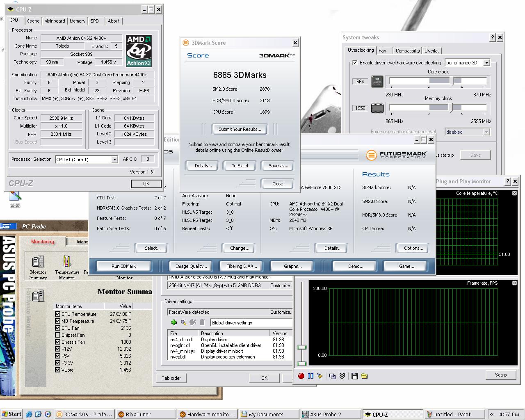Viewport: 525px width, 420px height.
Task: Open the Start menu
Action: [x=11, y=414]
